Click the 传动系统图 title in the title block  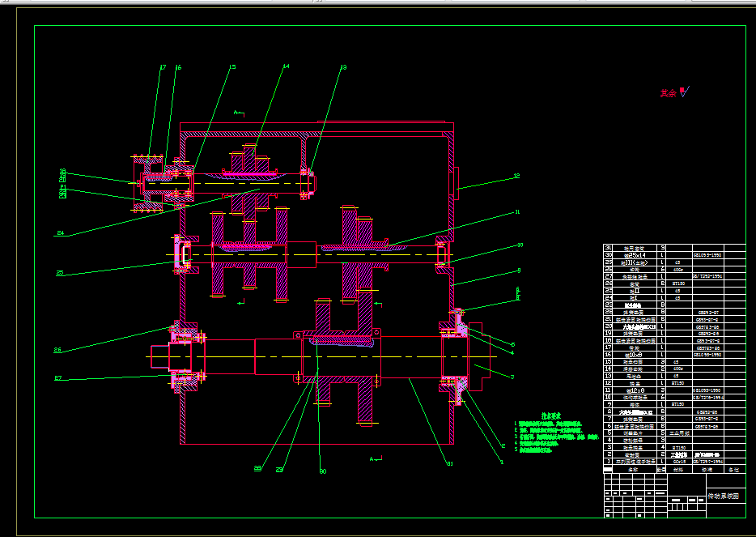click(722, 497)
